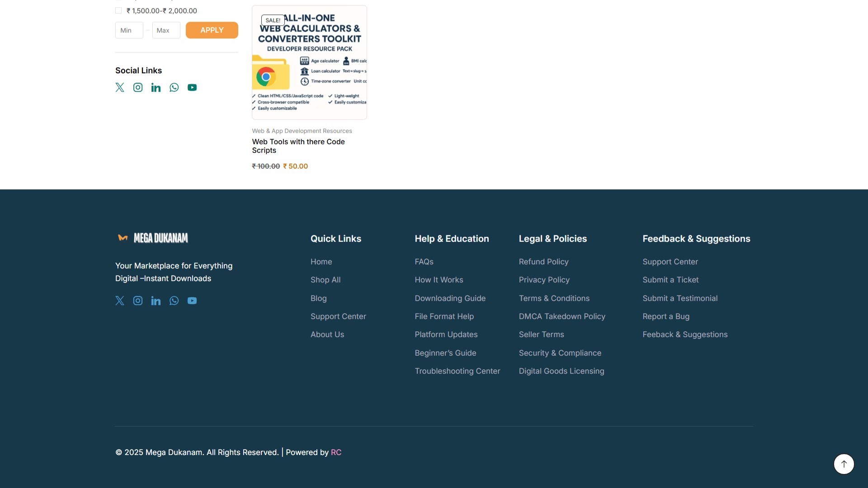Click the footer X (Twitter) icon
868x488 pixels.
[120, 301]
